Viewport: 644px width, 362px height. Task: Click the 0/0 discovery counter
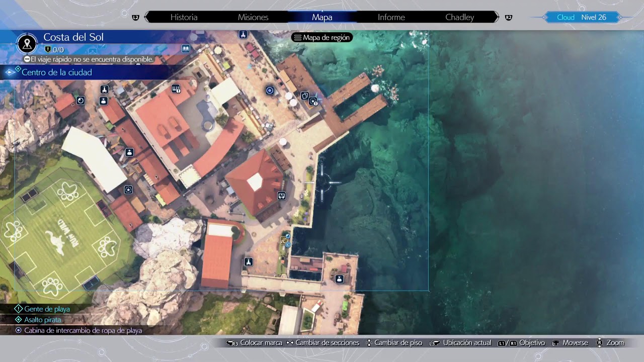pyautogui.click(x=54, y=50)
